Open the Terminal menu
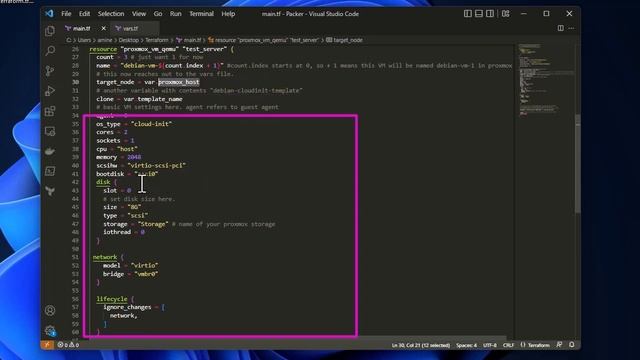 [201, 14]
